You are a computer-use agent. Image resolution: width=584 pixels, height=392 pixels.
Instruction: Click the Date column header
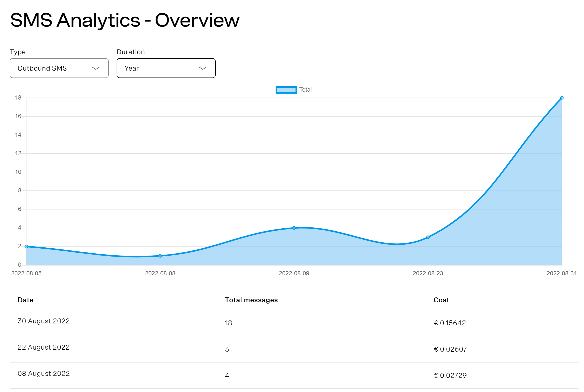[x=25, y=300]
